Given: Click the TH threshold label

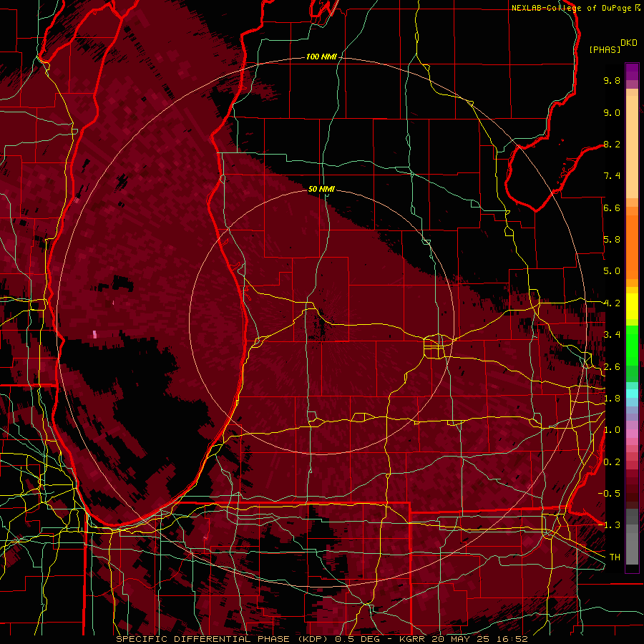Looking at the screenshot, I should [x=615, y=557].
